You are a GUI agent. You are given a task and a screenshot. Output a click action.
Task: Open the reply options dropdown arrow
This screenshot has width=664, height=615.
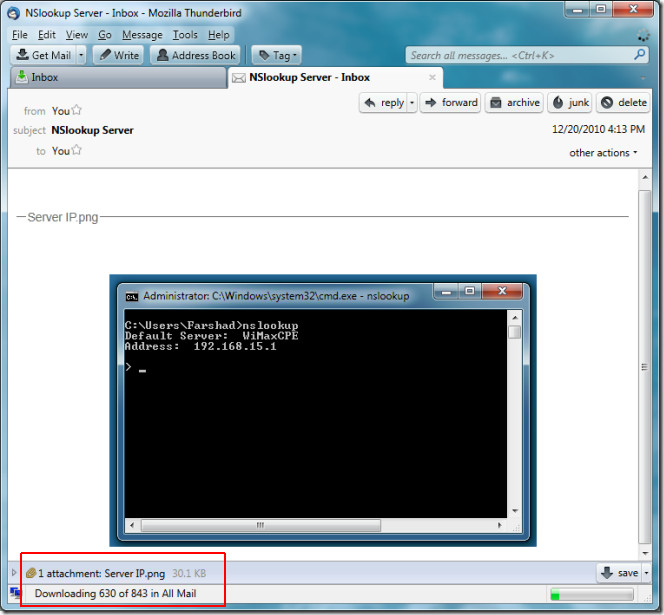pyautogui.click(x=412, y=102)
